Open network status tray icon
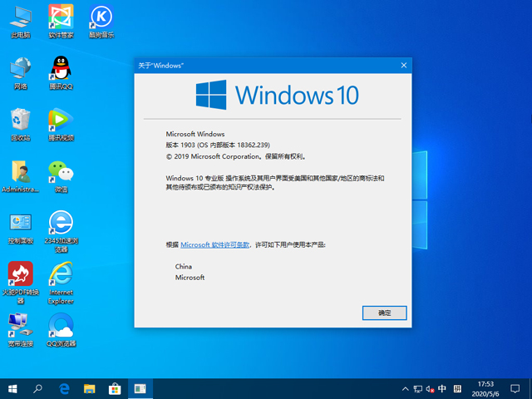Screen dimensions: 532x399 click(417, 389)
